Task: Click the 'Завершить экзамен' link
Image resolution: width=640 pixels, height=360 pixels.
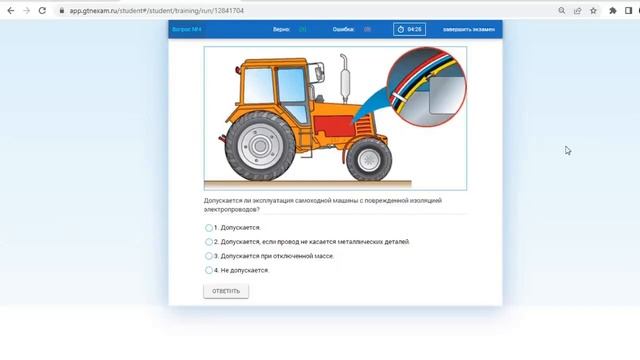Action: (x=469, y=29)
